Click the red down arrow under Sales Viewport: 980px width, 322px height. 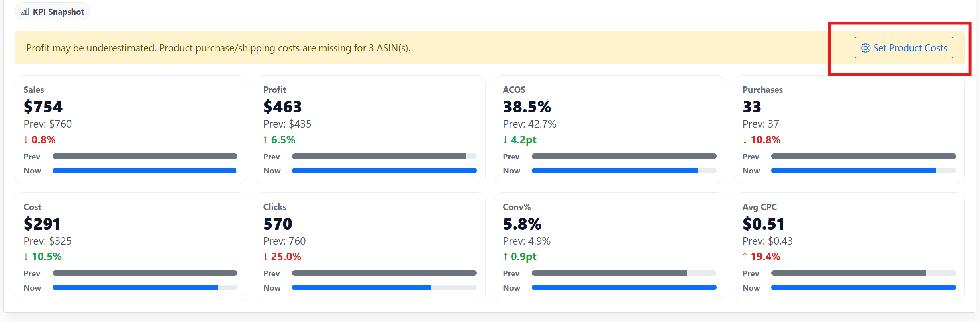coord(26,140)
